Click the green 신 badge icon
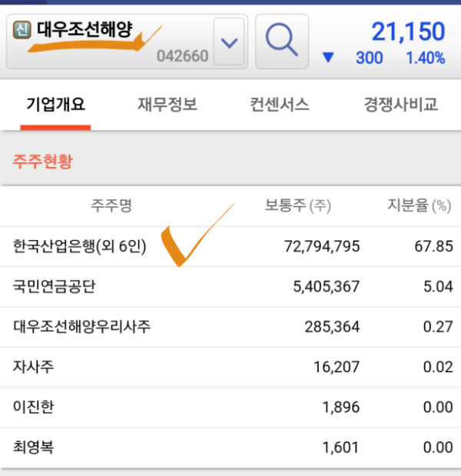This screenshot has height=476, width=461. [x=22, y=30]
